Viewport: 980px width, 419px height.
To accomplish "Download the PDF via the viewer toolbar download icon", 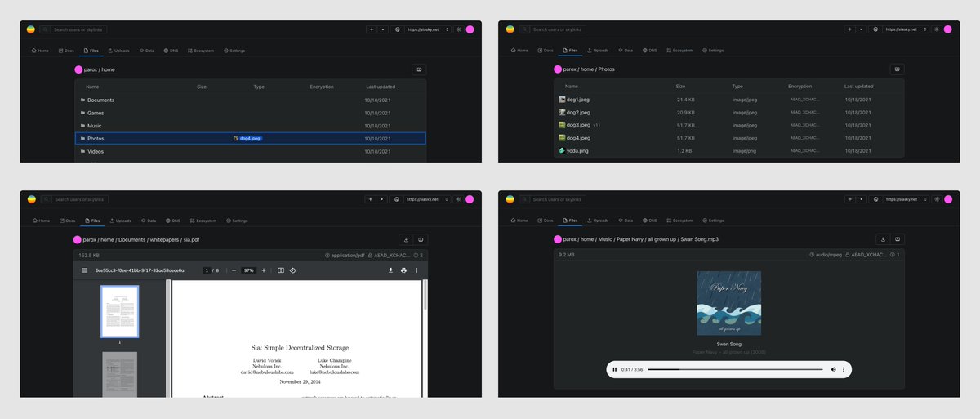I will click(390, 270).
